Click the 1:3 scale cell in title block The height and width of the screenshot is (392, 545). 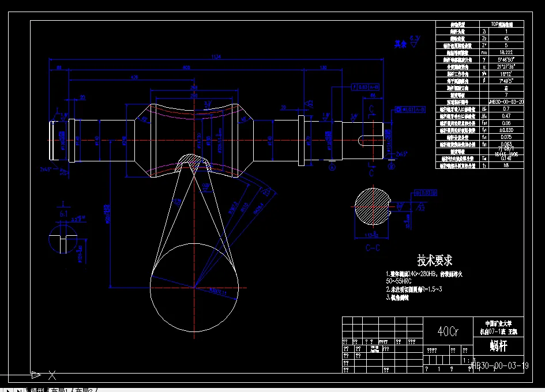[x=468, y=360]
